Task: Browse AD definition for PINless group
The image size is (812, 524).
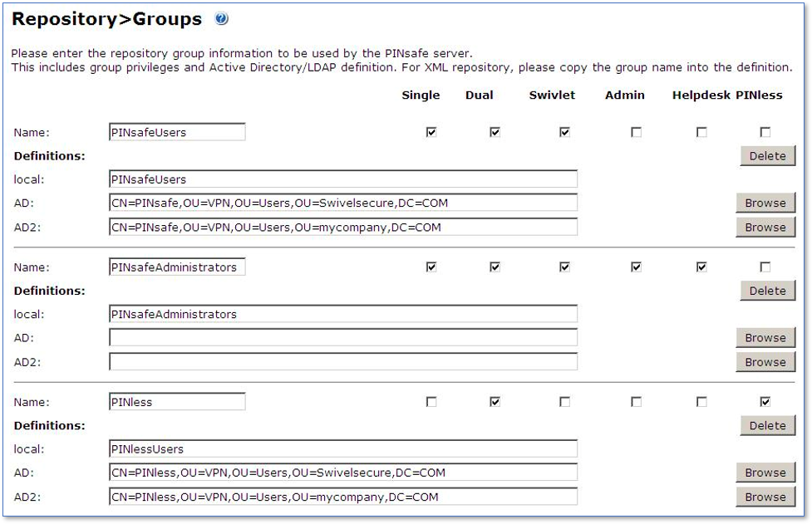Action: point(765,473)
